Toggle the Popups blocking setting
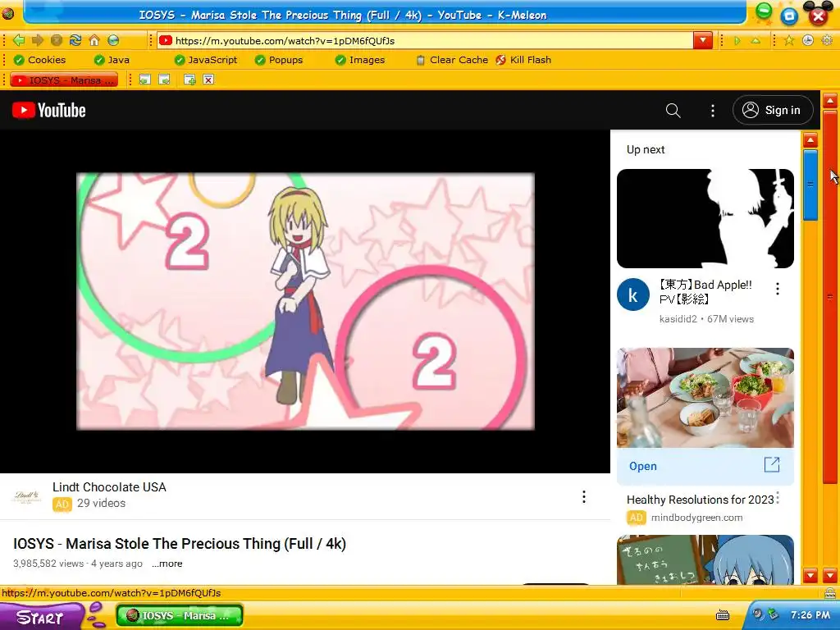 tap(279, 60)
